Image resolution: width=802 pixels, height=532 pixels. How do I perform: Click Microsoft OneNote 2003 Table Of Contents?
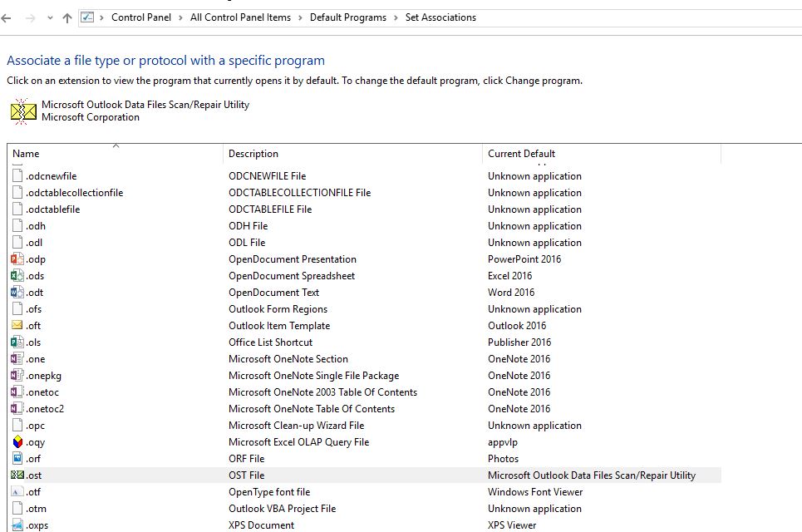322,392
